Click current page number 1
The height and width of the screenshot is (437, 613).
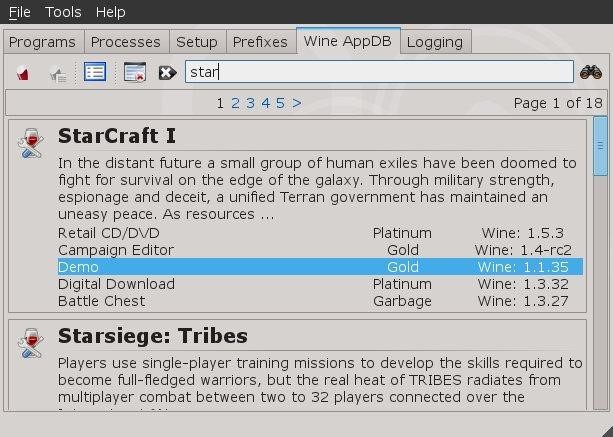pos(220,103)
